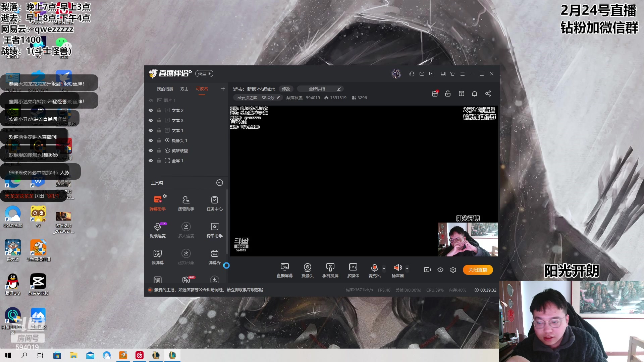Hide the 摄像头 1 layer

[151, 140]
